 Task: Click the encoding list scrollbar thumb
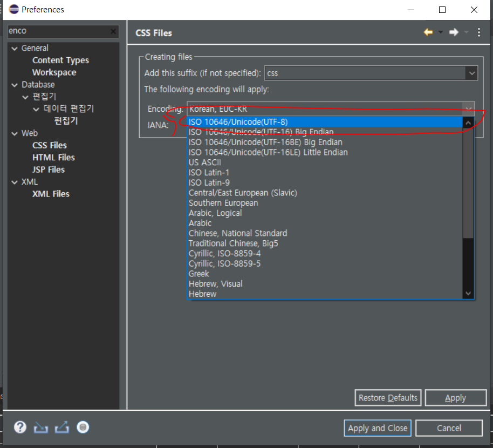pyautogui.click(x=468, y=183)
